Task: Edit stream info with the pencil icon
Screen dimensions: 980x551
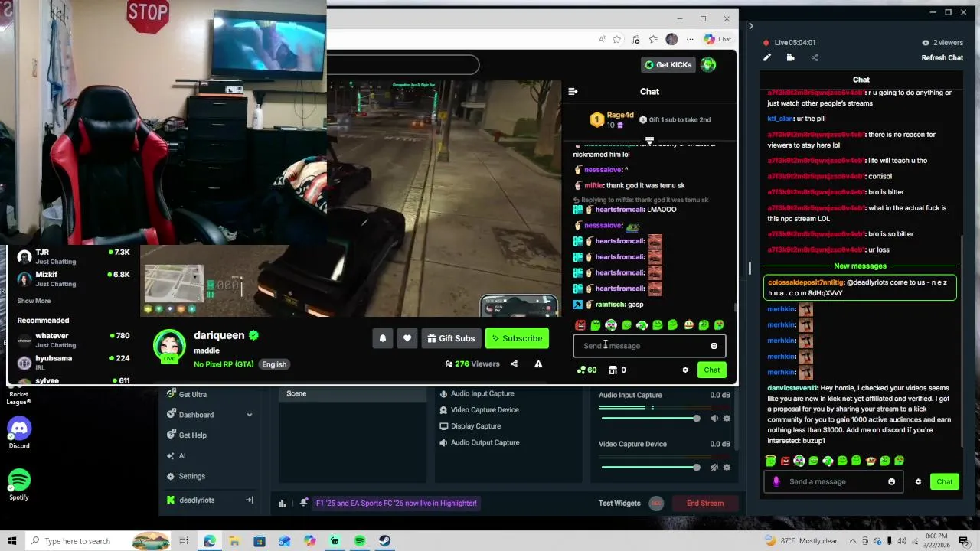Action: [x=767, y=57]
